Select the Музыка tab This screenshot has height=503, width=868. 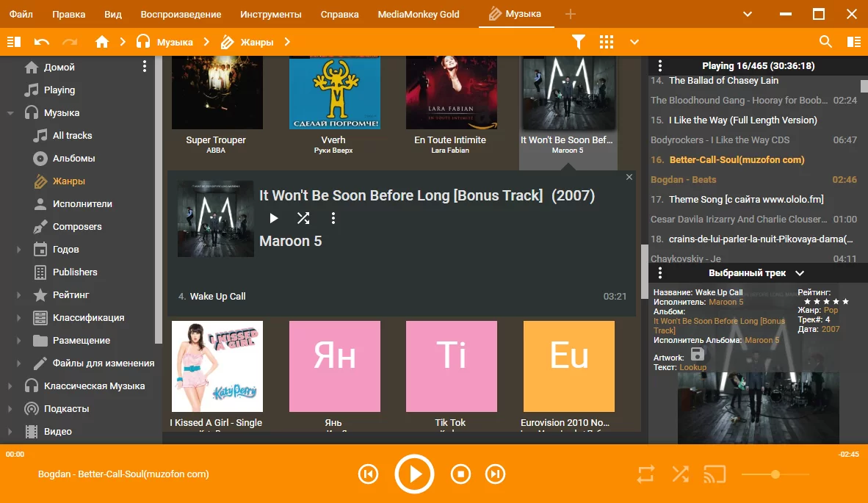pos(516,14)
